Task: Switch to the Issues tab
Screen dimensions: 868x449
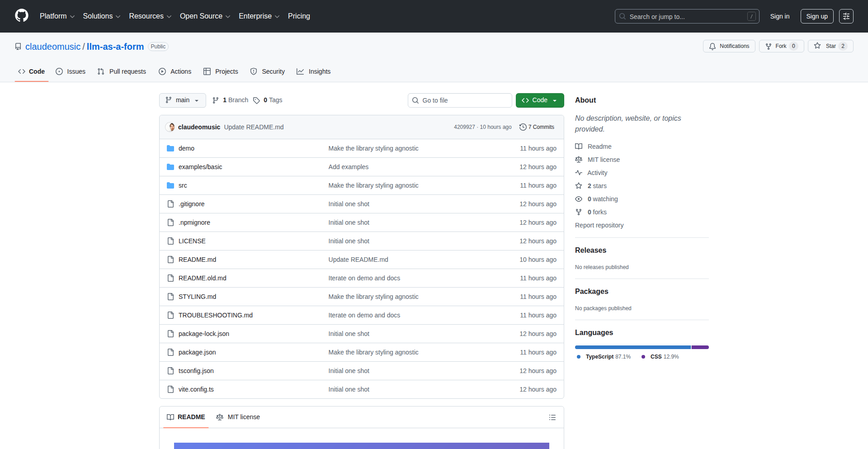Action: pyautogui.click(x=71, y=71)
